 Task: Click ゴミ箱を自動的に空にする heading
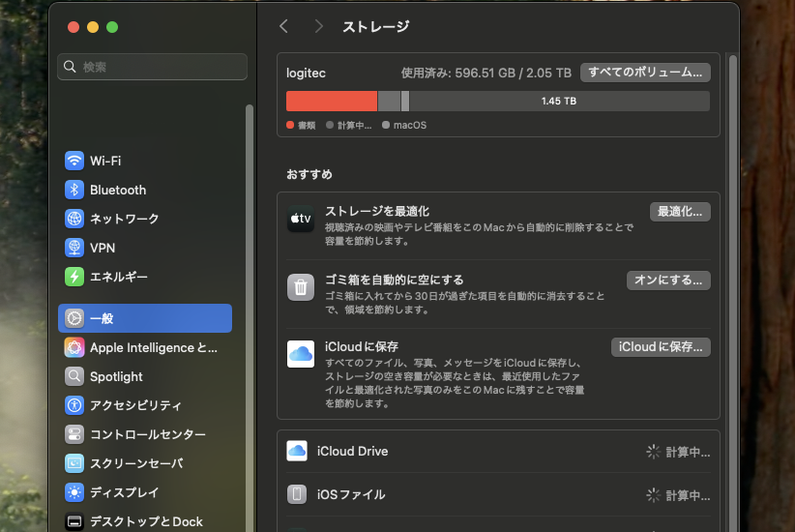395,280
